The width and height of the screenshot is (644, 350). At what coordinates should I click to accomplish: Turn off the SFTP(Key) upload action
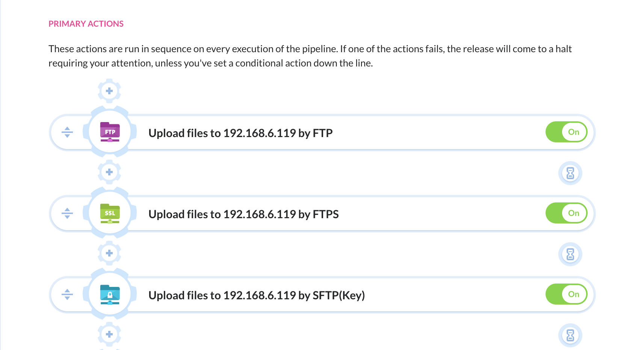(566, 294)
